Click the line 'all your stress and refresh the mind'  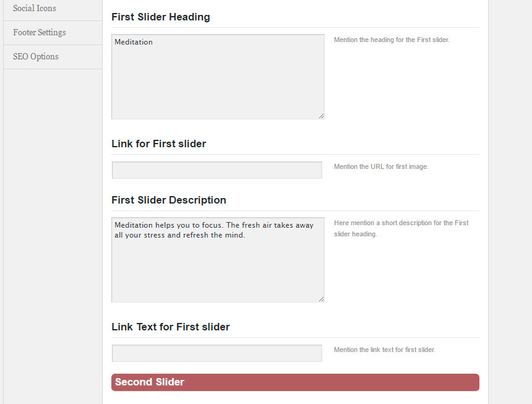(179, 235)
